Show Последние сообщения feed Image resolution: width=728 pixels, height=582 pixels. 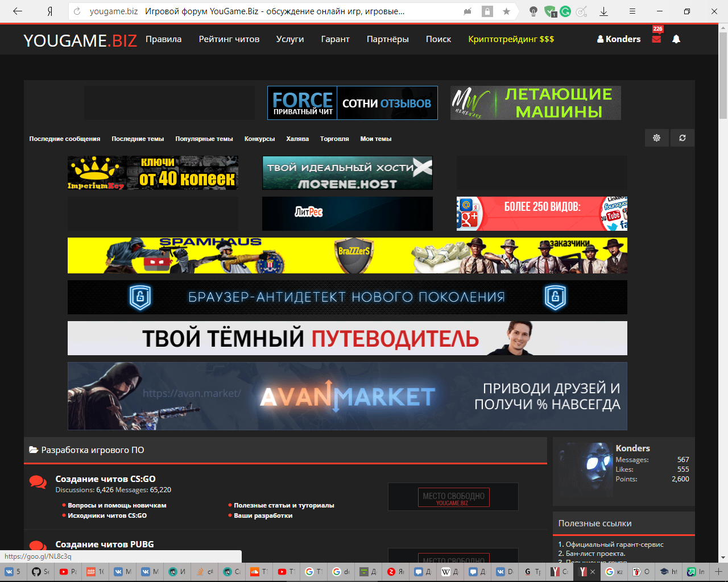(65, 139)
